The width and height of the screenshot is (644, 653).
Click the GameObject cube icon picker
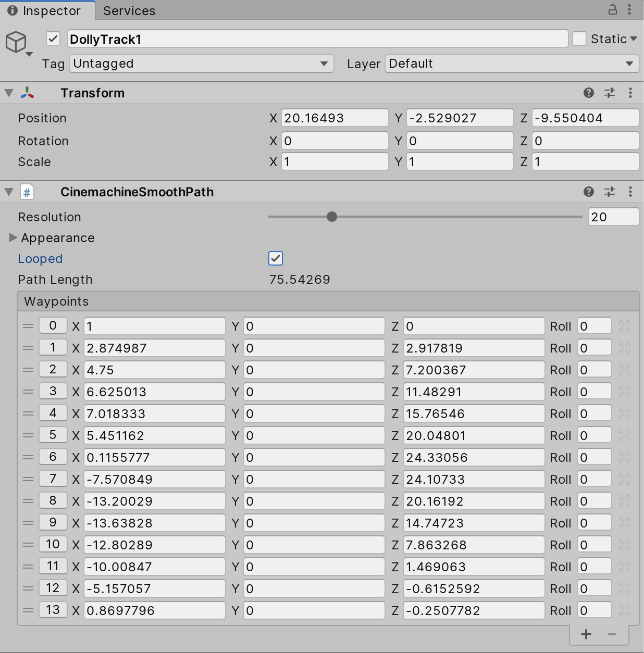[x=17, y=43]
